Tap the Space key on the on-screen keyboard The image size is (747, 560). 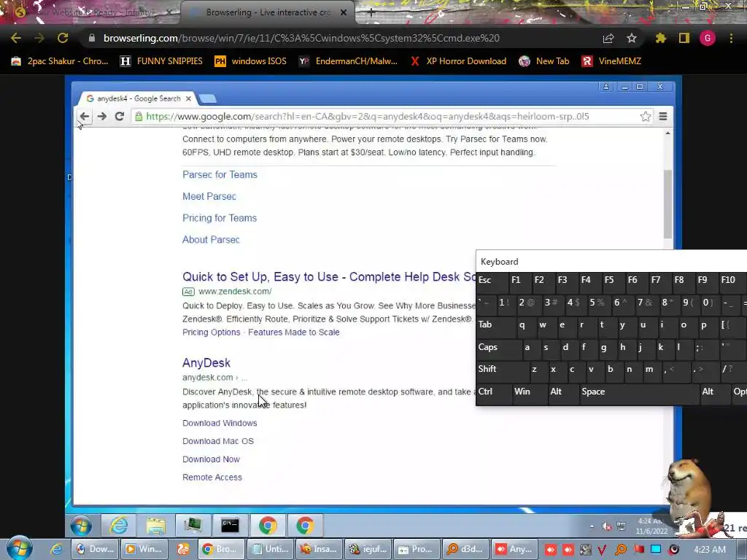pos(638,393)
